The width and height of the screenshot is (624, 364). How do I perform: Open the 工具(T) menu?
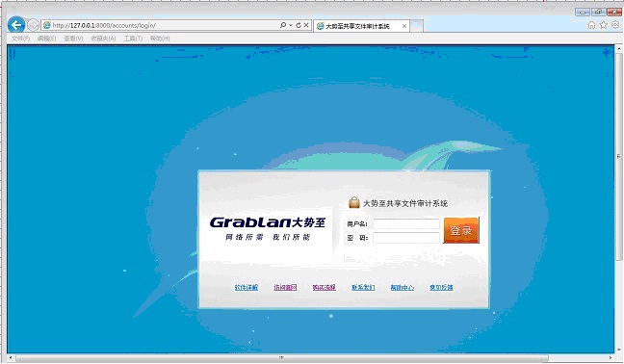tap(133, 39)
